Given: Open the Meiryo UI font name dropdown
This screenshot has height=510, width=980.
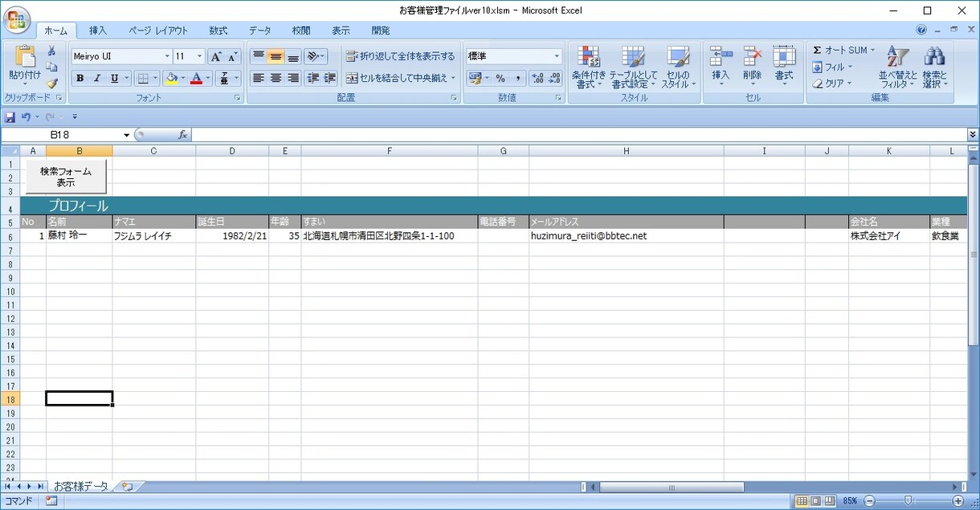Looking at the screenshot, I should [167, 56].
